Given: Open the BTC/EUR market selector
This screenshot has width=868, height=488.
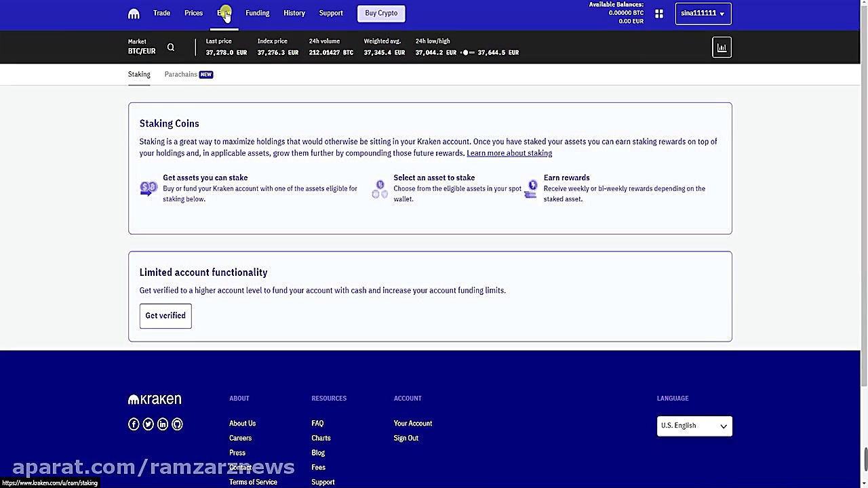Looking at the screenshot, I should [x=142, y=47].
